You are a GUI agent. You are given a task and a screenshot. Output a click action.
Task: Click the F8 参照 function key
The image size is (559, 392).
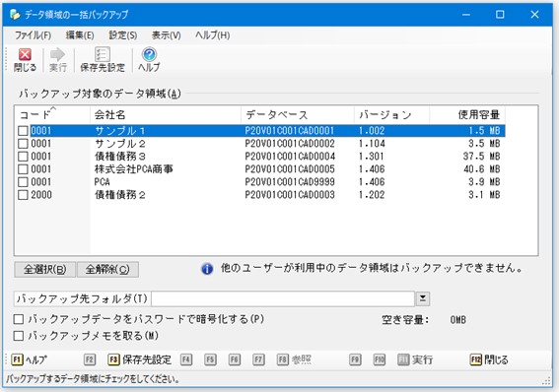[x=294, y=359]
